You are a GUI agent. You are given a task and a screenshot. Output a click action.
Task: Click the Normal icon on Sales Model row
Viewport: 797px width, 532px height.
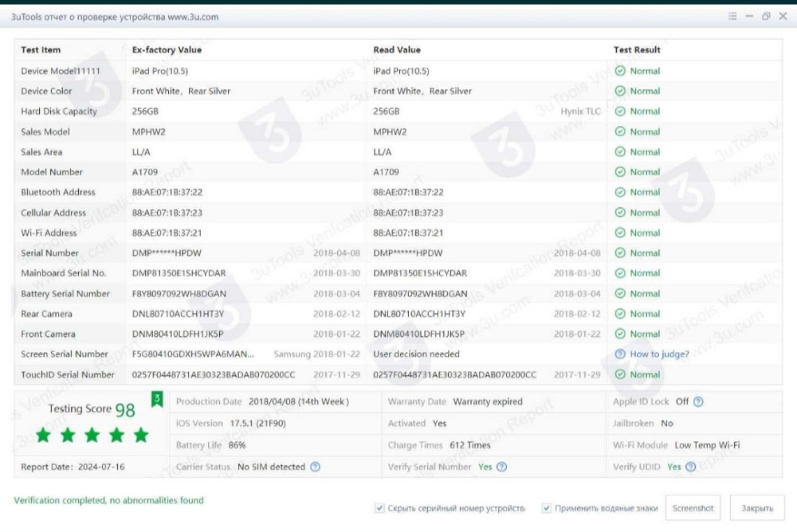point(622,131)
